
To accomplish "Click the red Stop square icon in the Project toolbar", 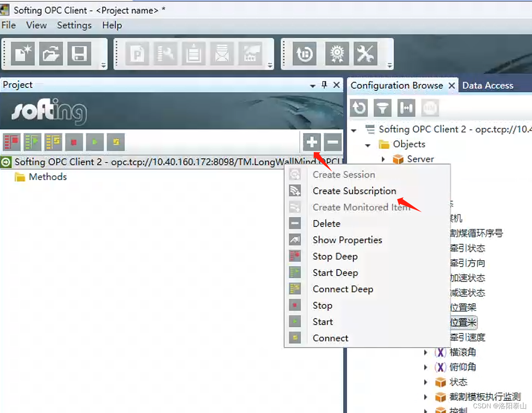I will [74, 142].
